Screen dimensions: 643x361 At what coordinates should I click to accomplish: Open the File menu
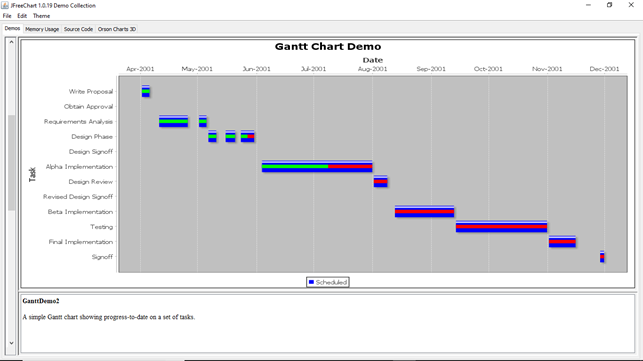point(7,16)
